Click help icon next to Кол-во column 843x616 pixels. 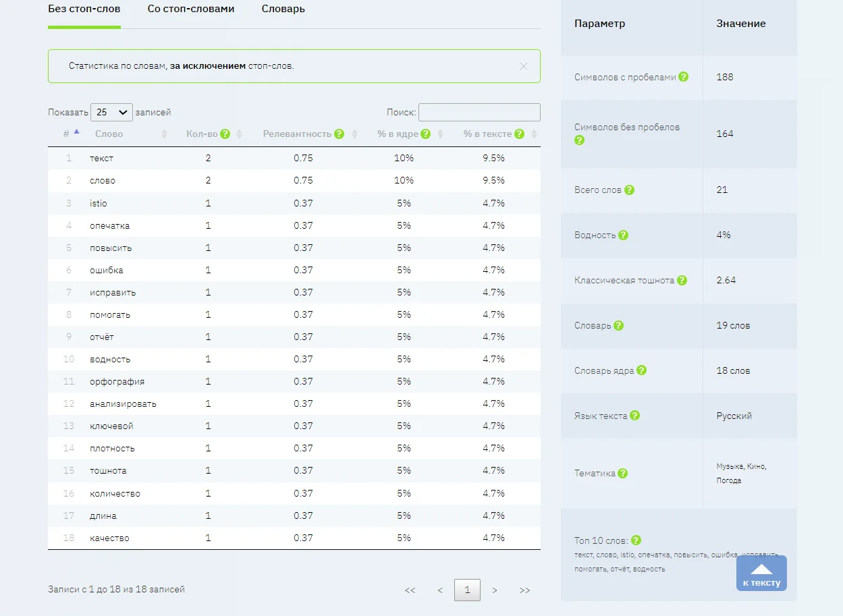click(x=225, y=134)
